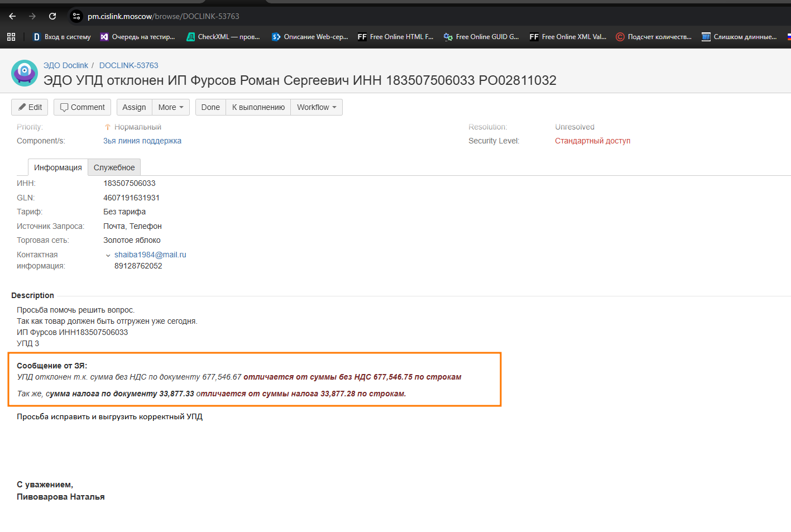The width and height of the screenshot is (791, 532).
Task: Click the 'Просьба исправить и выгрузить' line
Action: (x=109, y=416)
